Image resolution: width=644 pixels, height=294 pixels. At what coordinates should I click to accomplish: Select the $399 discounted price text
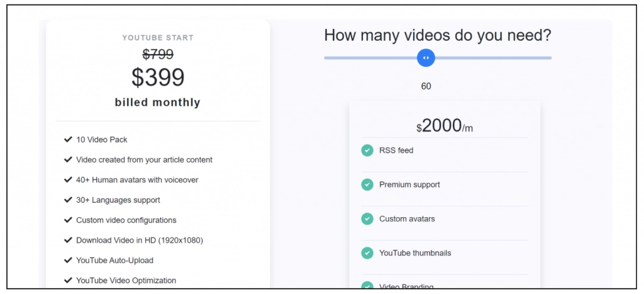click(x=158, y=77)
